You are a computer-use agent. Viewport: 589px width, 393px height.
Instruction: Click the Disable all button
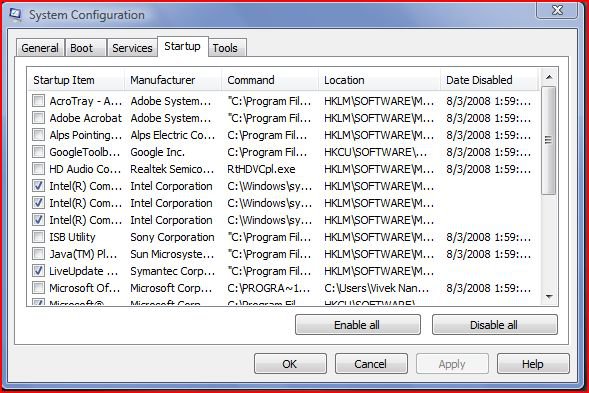click(495, 325)
